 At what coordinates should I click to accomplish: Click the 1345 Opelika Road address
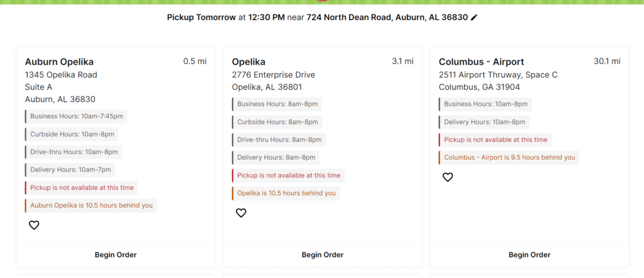coord(61,75)
